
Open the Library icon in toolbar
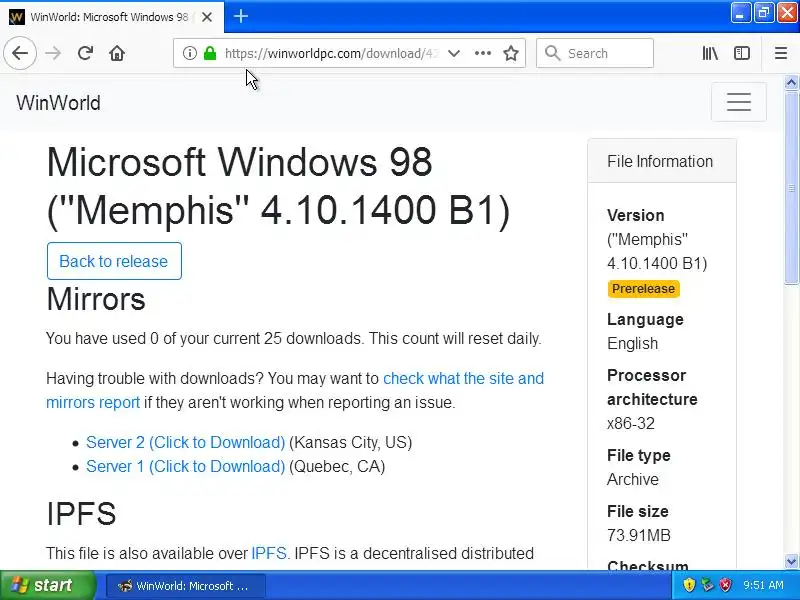tap(710, 53)
